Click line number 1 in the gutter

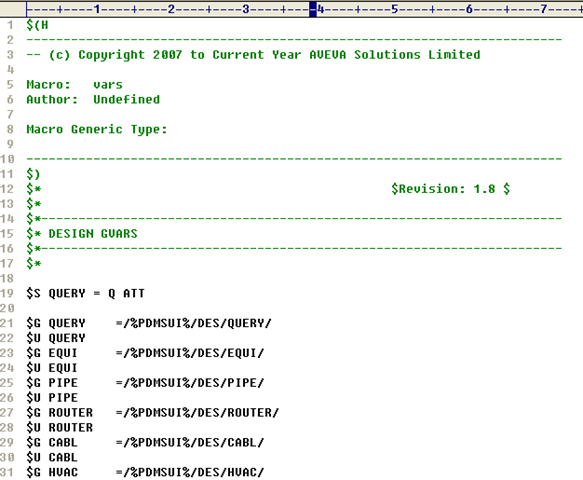point(10,25)
